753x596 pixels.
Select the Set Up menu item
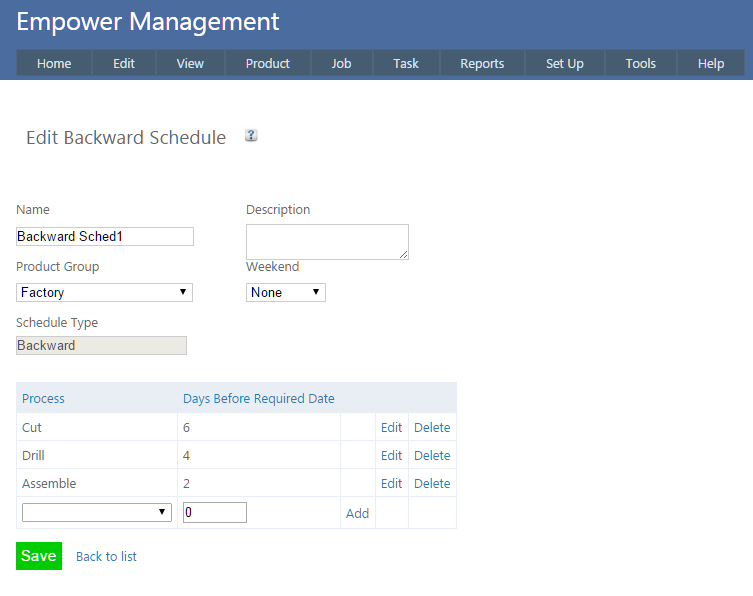[x=564, y=63]
